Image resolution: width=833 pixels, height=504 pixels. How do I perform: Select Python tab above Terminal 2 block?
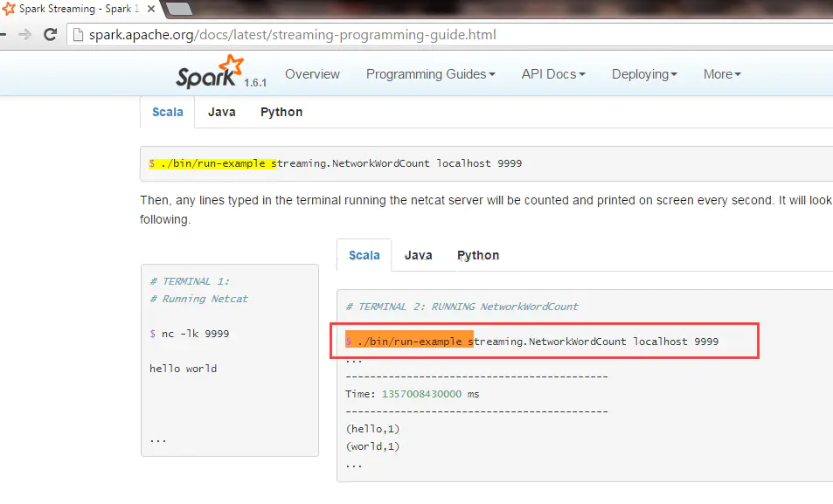pos(478,255)
